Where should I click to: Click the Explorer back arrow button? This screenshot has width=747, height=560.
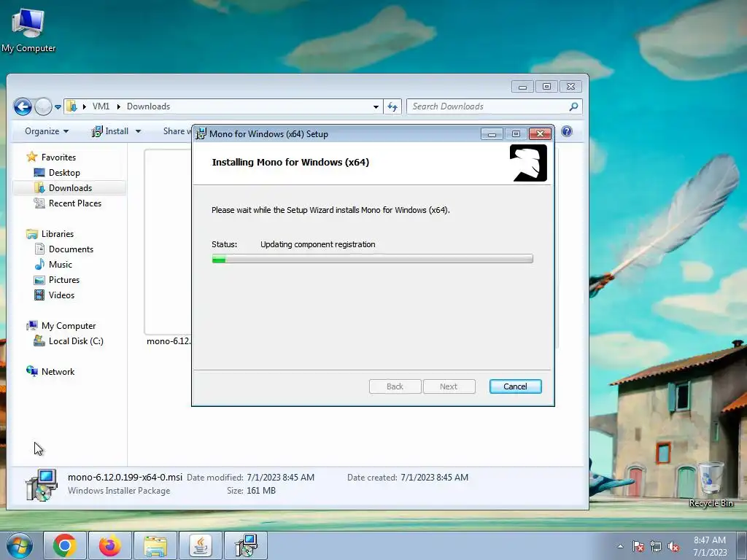[x=23, y=106]
